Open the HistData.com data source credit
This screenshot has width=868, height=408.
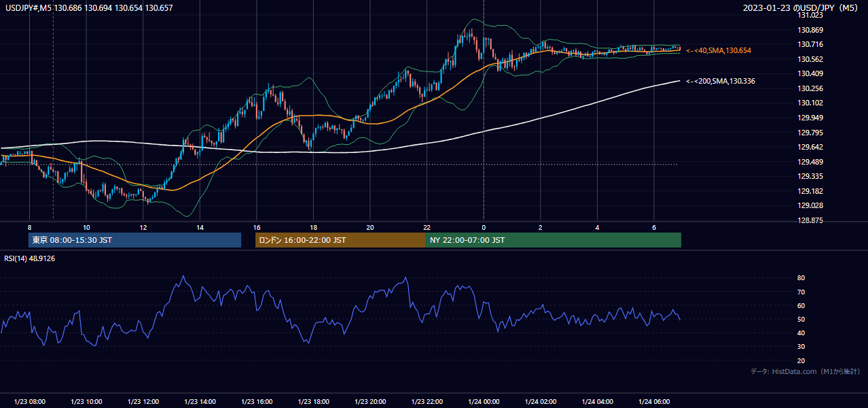click(805, 371)
